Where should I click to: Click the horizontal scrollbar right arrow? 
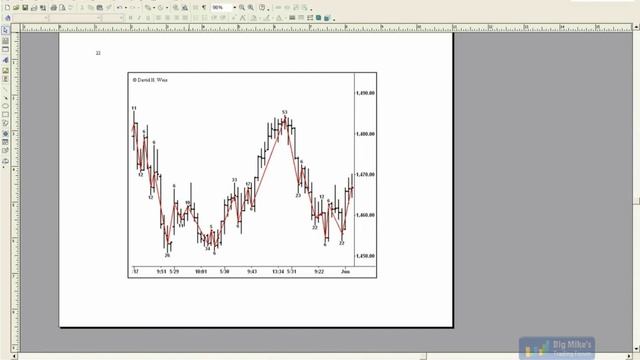[x=629, y=357]
